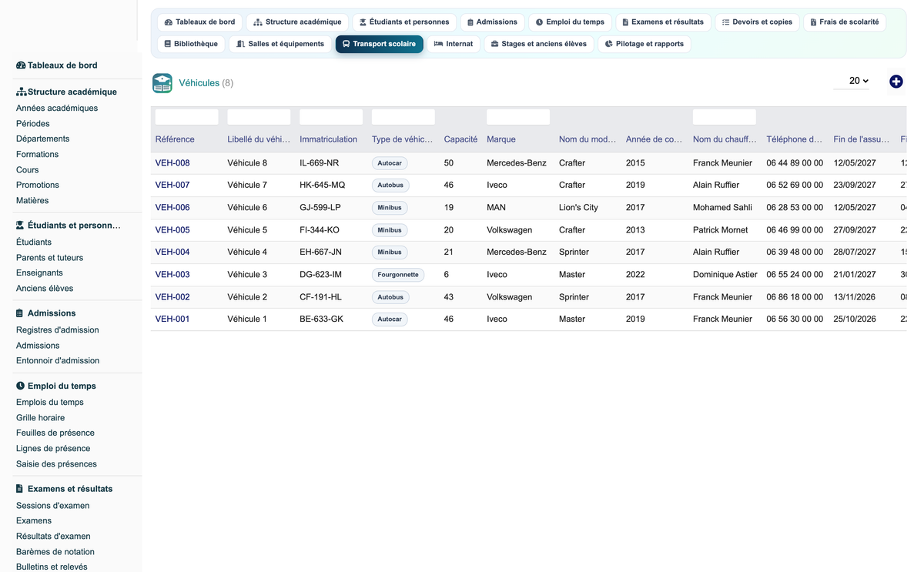The width and height of the screenshot is (924, 572).
Task: Click the sidebar Examens et résultats document icon
Action: pyautogui.click(x=20, y=489)
